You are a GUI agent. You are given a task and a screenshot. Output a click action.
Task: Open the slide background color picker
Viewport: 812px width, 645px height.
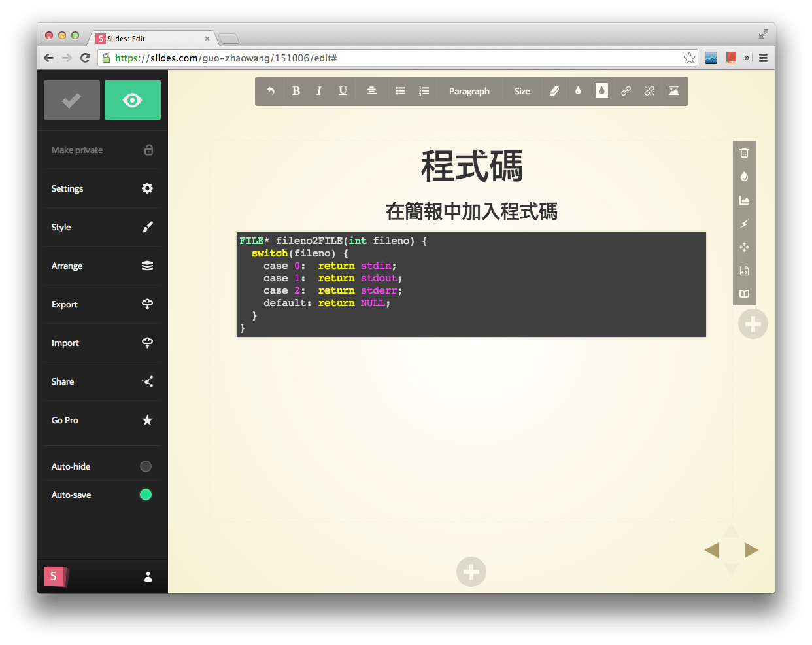coord(744,177)
